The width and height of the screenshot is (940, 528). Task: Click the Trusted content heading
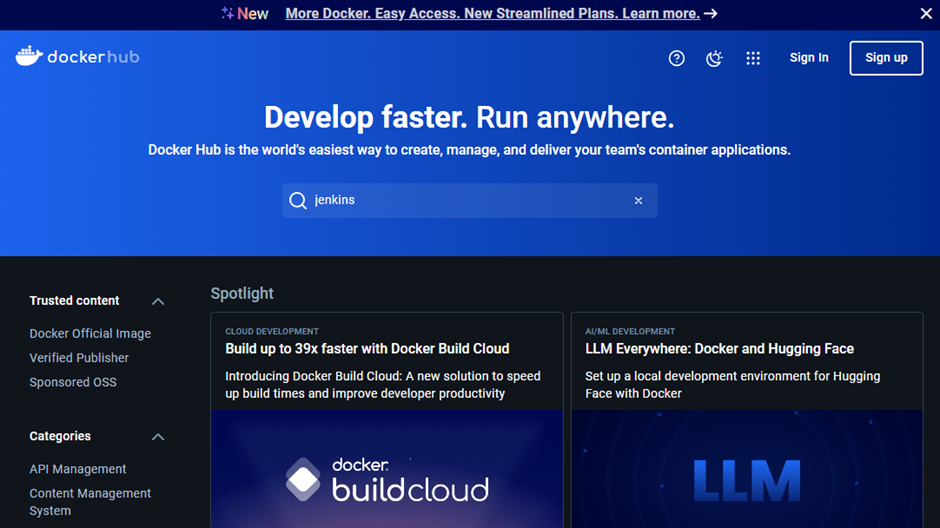click(x=74, y=301)
